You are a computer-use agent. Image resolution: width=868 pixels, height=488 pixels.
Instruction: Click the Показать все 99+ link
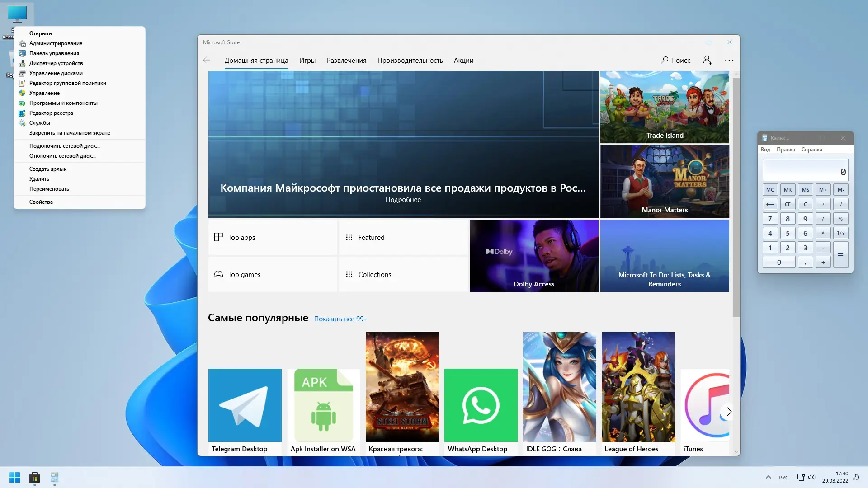click(340, 319)
